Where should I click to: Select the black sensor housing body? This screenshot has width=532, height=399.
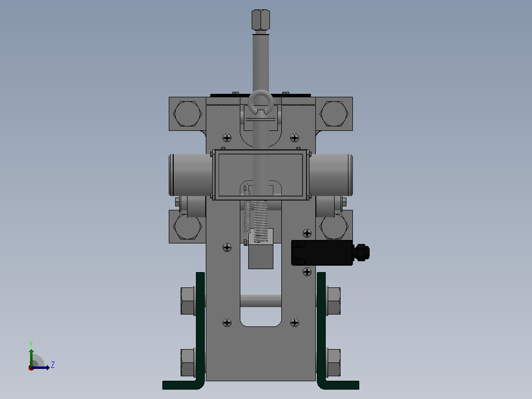point(322,253)
